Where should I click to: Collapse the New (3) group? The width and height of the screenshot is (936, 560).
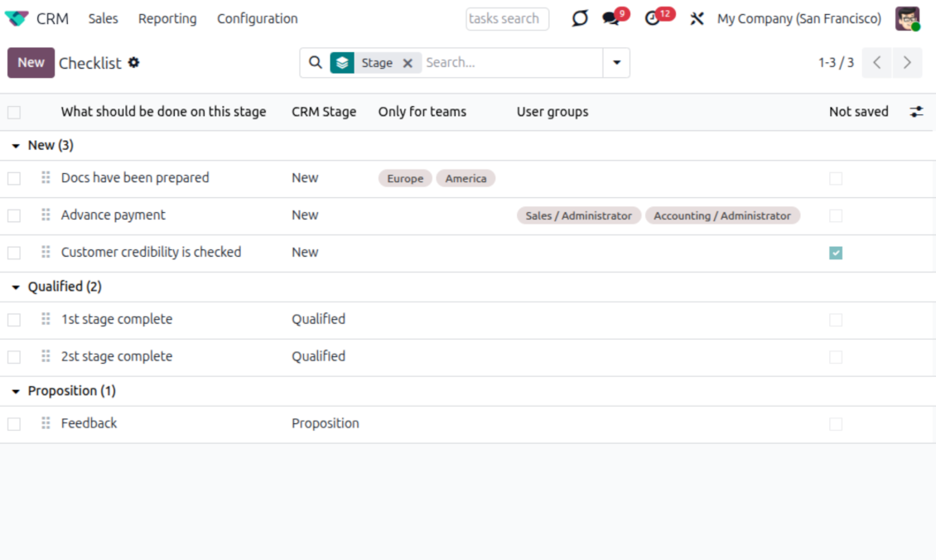[x=16, y=146]
